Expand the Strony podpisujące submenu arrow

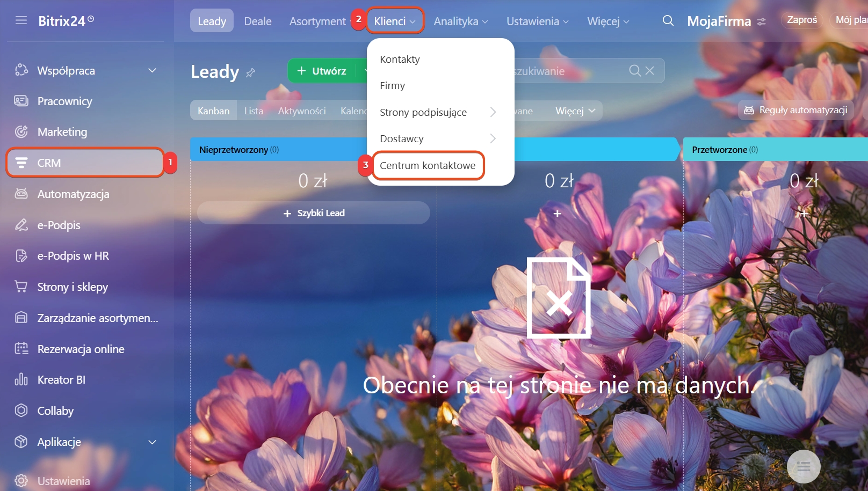493,112
